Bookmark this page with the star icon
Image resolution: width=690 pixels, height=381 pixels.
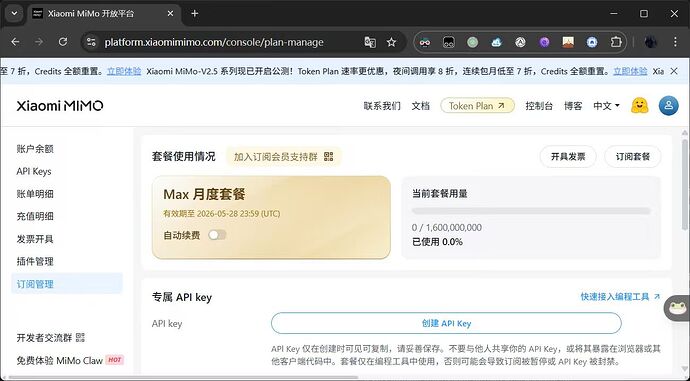click(391, 42)
